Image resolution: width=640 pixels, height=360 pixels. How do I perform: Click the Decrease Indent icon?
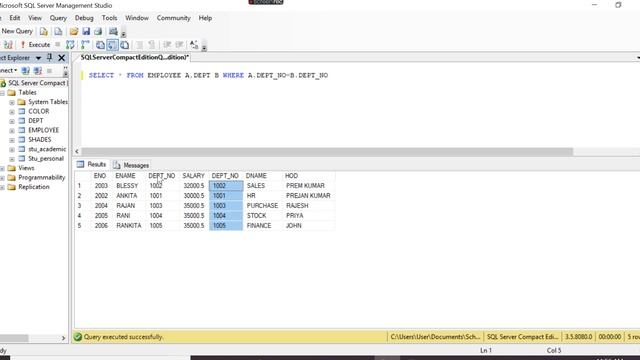167,45
